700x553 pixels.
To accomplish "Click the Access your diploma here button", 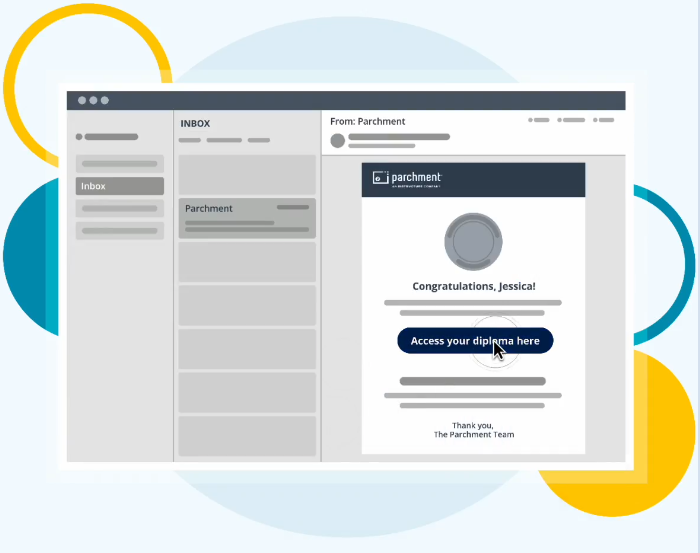I will coord(474,341).
